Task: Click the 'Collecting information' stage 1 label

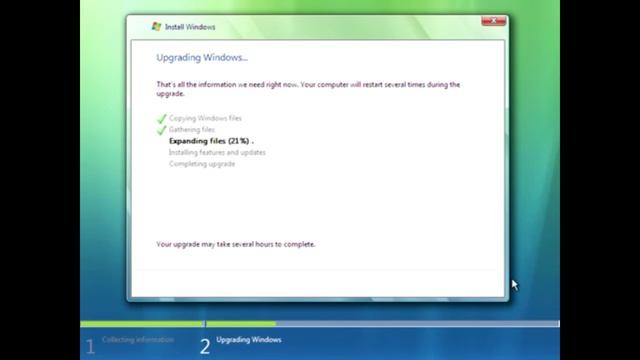Action: 138,340
